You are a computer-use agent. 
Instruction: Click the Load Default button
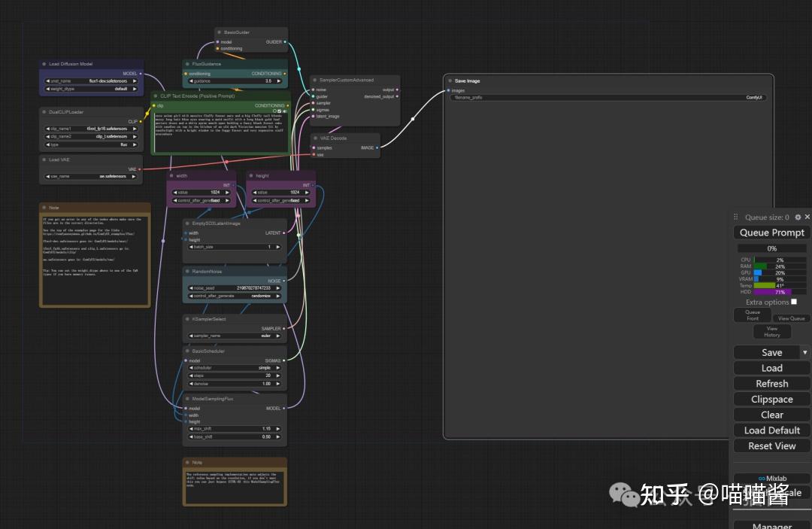771,430
